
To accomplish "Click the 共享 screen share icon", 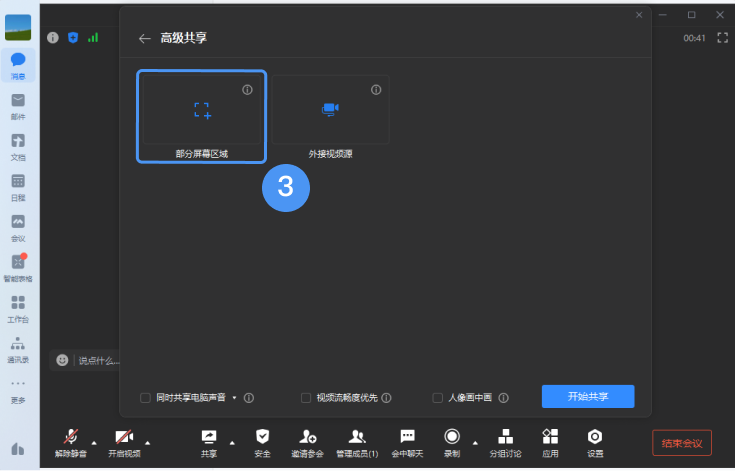I will coord(209,443).
